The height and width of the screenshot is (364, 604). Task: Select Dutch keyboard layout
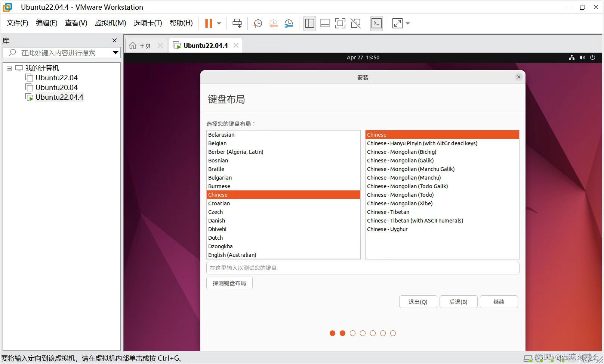click(x=283, y=238)
